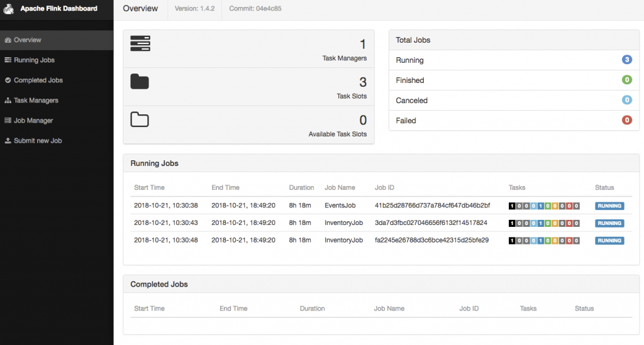Click the Version: 1.4.2 label
The height and width of the screenshot is (345, 644).
pos(195,9)
